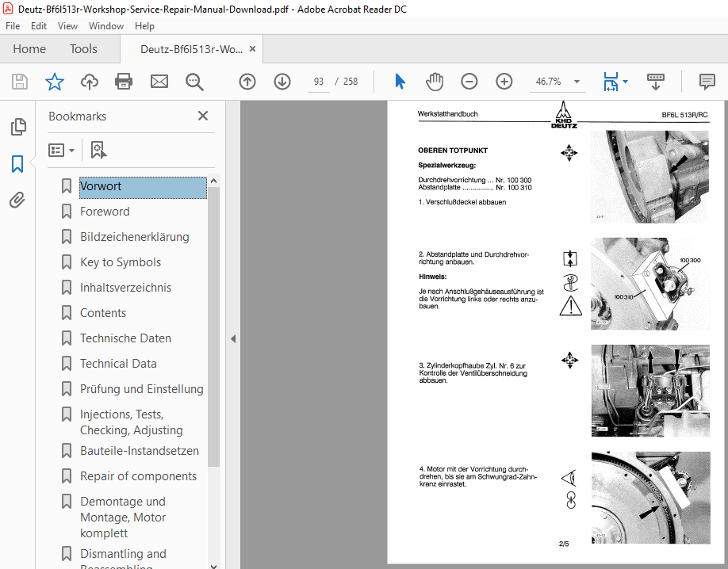The height and width of the screenshot is (569, 728).
Task: Open the Window menu
Action: click(106, 26)
